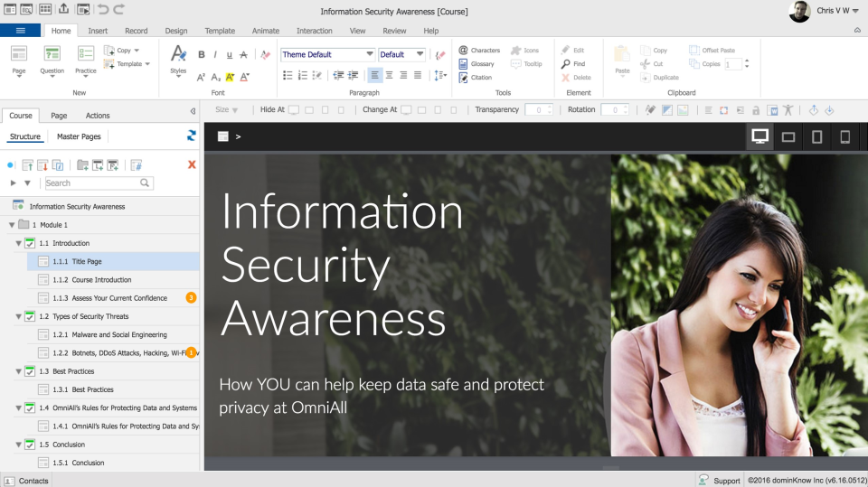868x487 pixels.
Task: Open Support in the status bar
Action: 720,481
